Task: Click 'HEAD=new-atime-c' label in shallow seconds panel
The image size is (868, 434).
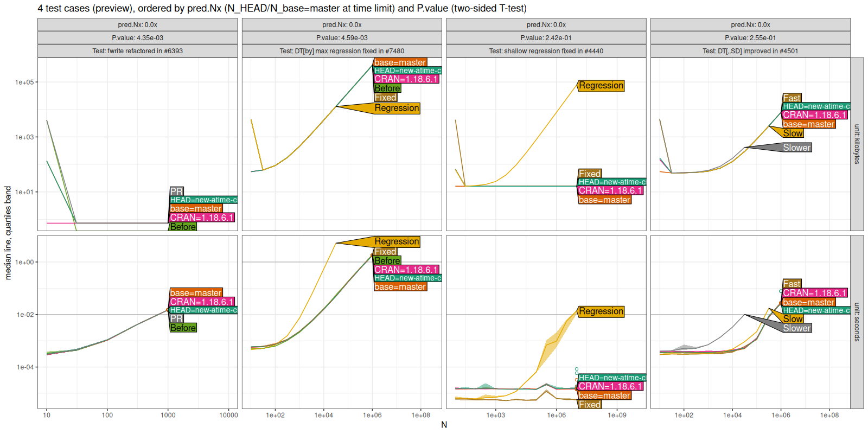Action: 612,378
